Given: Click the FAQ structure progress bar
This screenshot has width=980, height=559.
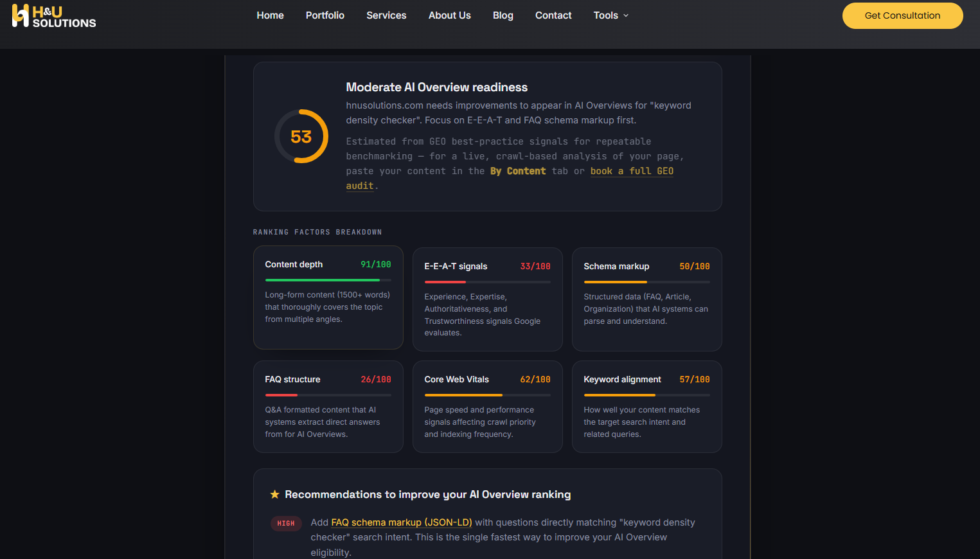Looking at the screenshot, I should 328,395.
